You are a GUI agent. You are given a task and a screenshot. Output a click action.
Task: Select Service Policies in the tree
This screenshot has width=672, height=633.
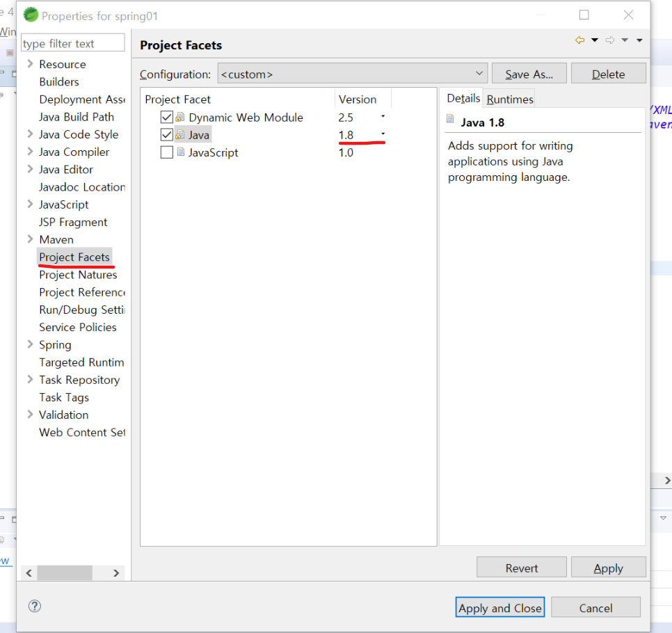tap(78, 328)
